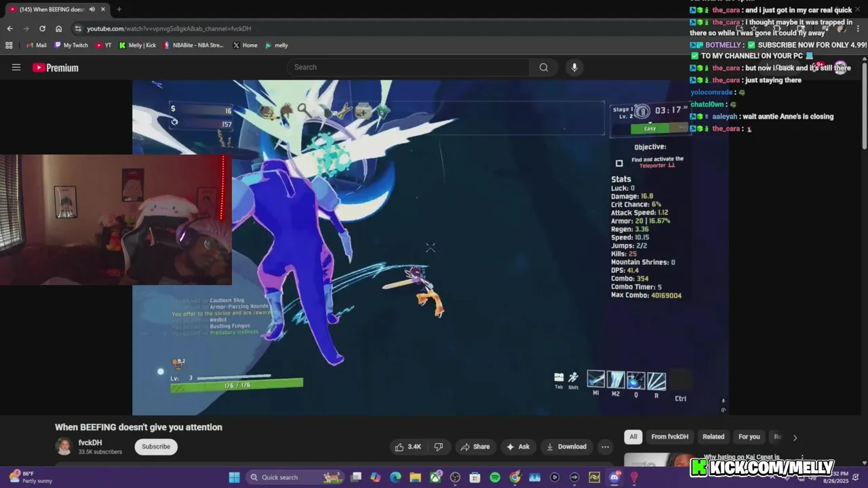Click the Share button

click(x=475, y=447)
